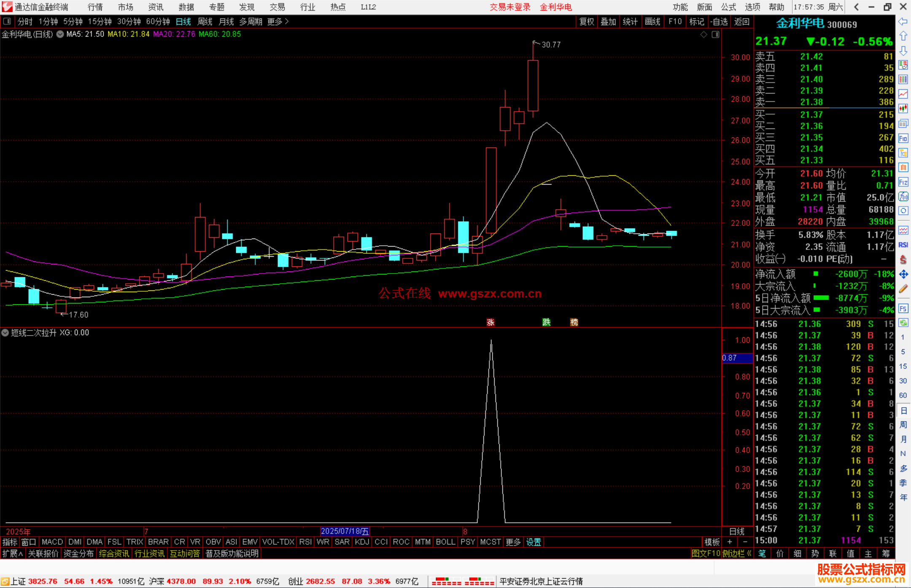The width and height of the screenshot is (911, 588).
Task: Switch to 周线 weekly period
Action: point(205,21)
